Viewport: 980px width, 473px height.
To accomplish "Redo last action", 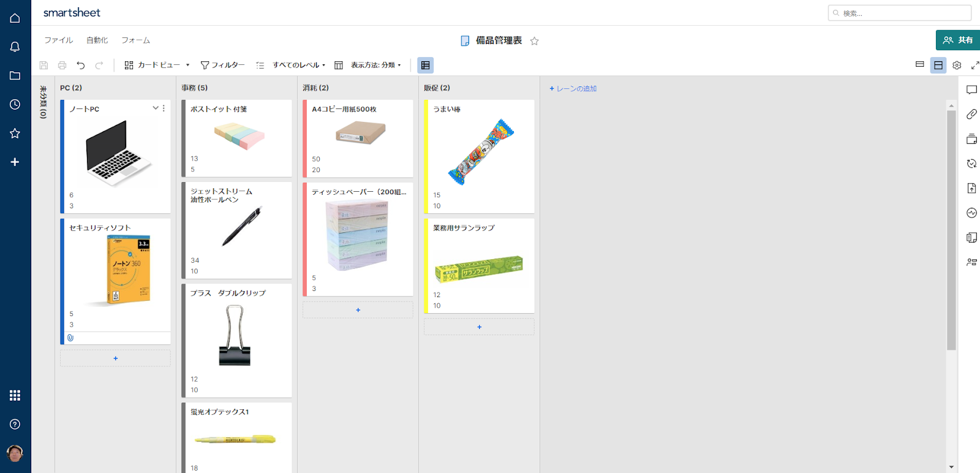I will (99, 65).
